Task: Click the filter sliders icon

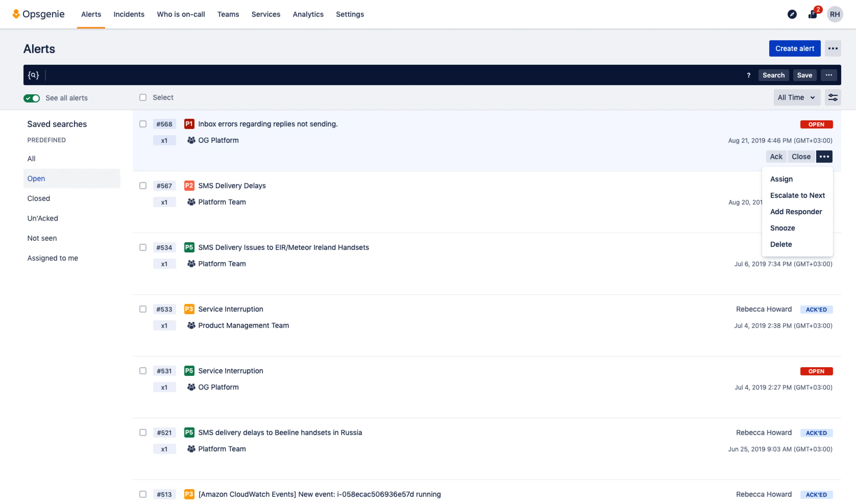Action: click(x=832, y=97)
